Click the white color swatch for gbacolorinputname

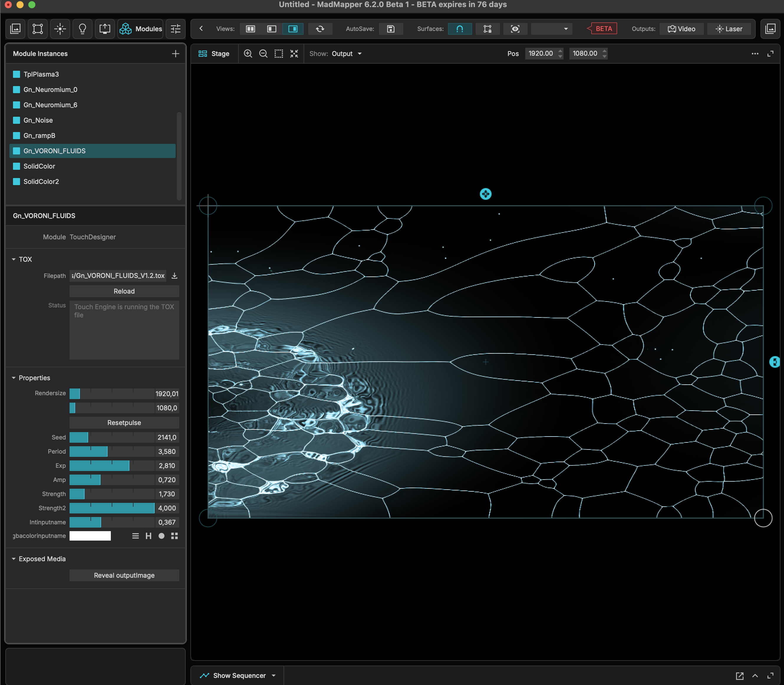point(90,536)
